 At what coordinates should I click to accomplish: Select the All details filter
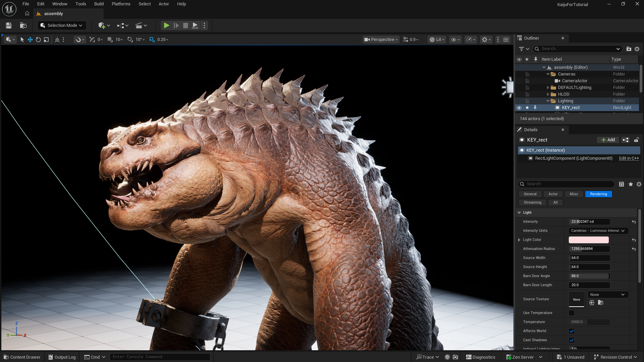pos(555,202)
